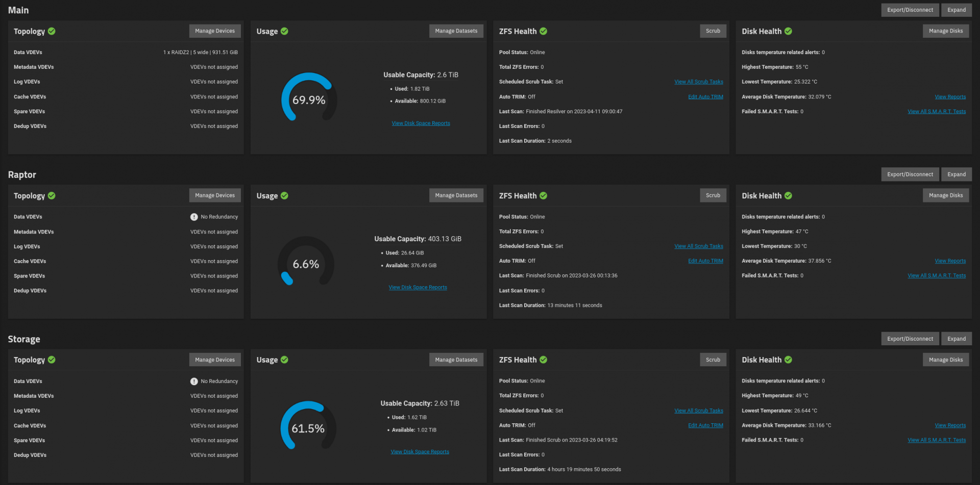
Task: Click the Storage pool 61.5% usage gauge
Action: click(x=308, y=426)
